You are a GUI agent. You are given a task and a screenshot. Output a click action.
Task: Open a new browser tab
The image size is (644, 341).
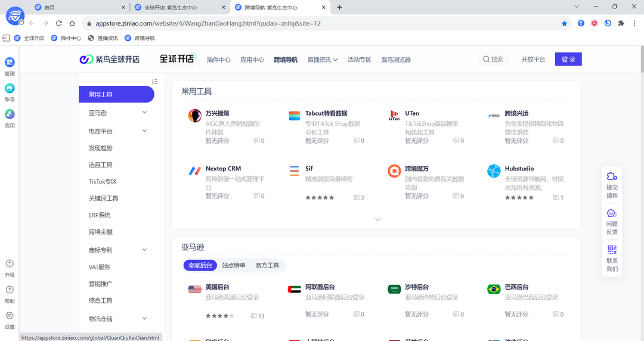pos(339,7)
